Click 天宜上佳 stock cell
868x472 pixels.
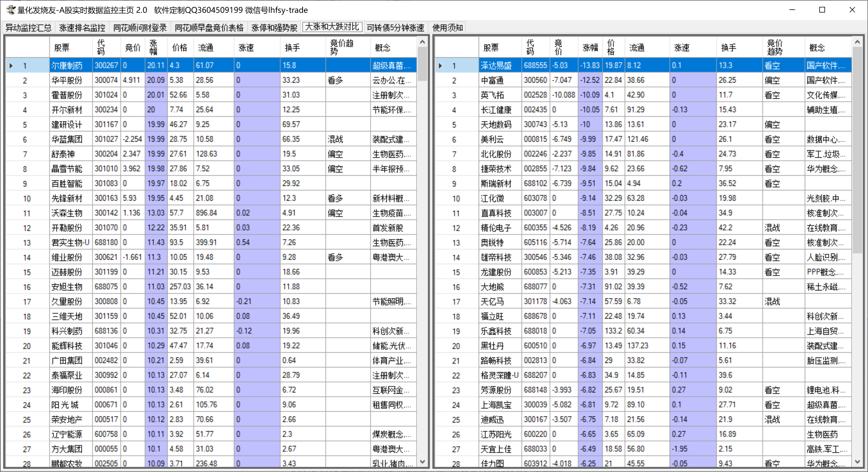click(500, 449)
